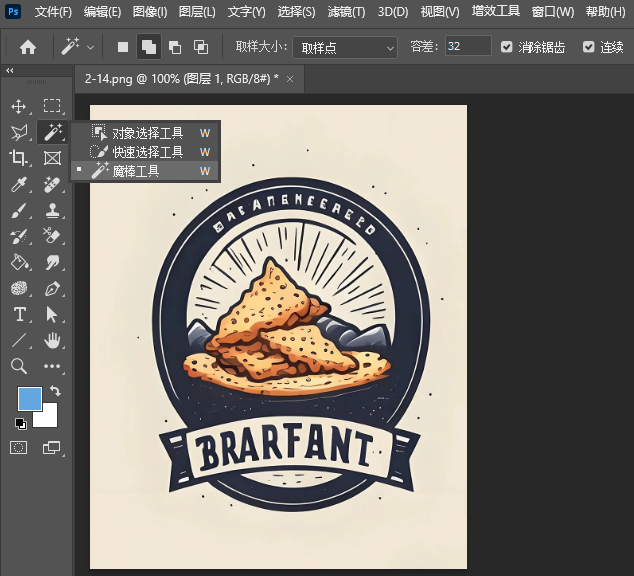Open the blue foreground color swatch
The width and height of the screenshot is (634, 576).
pos(30,399)
